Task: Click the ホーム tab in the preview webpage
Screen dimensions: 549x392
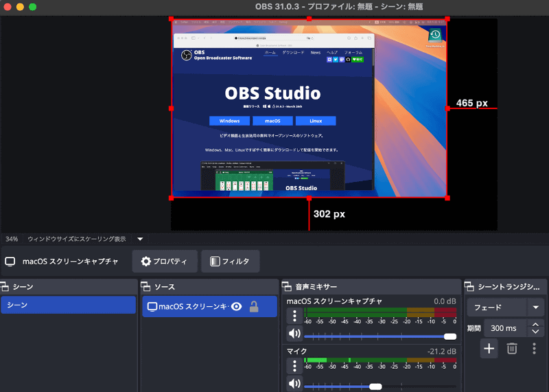Action: 270,53
